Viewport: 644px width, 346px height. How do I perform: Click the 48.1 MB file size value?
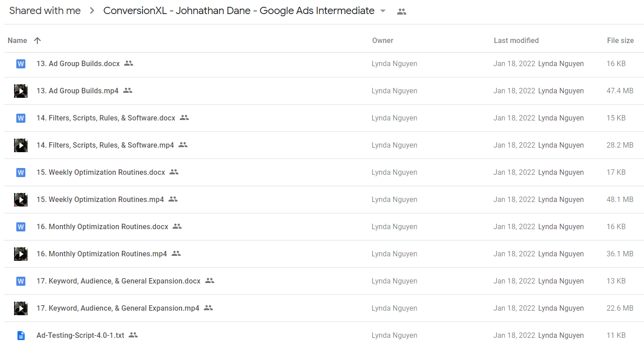pyautogui.click(x=620, y=200)
